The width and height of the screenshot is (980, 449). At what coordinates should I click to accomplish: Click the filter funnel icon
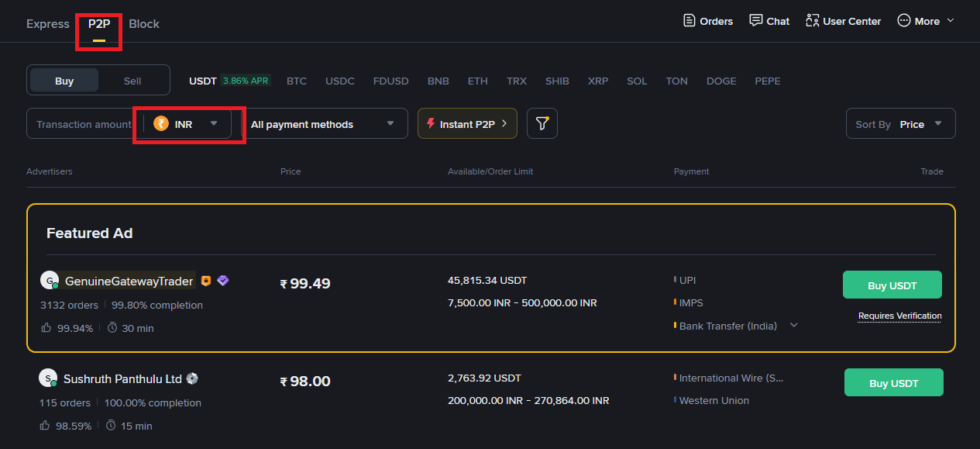tap(542, 124)
